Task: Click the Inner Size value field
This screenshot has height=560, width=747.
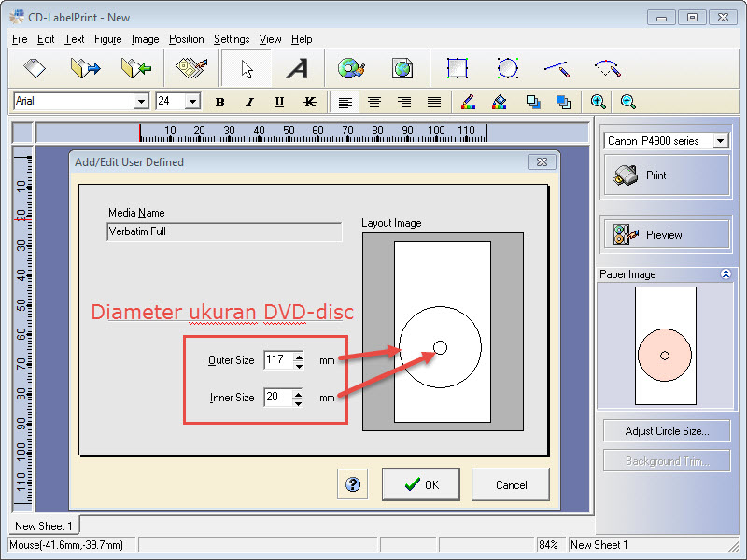Action: (x=278, y=398)
